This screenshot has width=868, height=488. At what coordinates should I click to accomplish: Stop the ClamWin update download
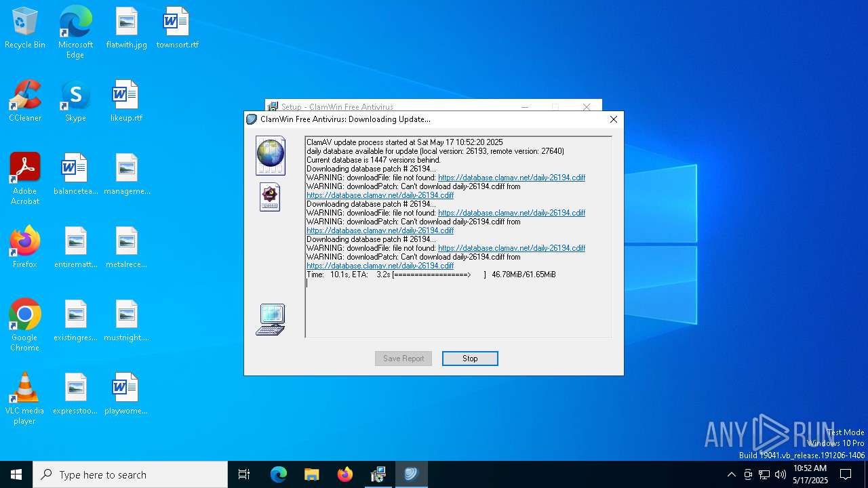pos(470,359)
